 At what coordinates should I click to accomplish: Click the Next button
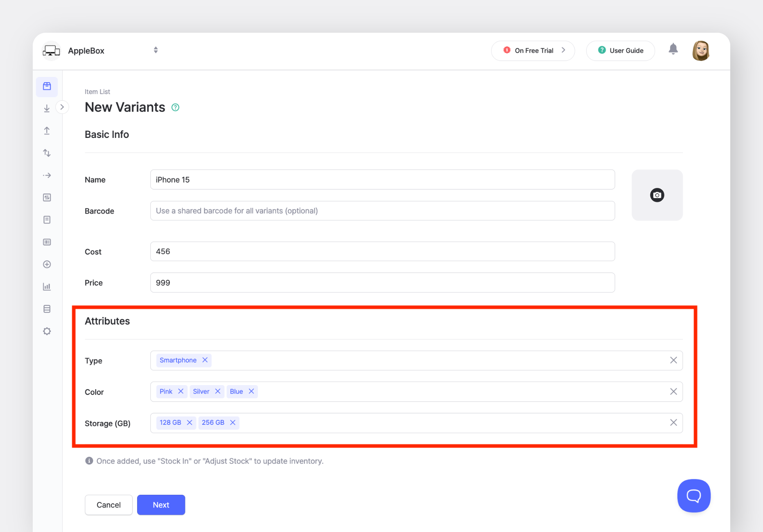pyautogui.click(x=161, y=505)
